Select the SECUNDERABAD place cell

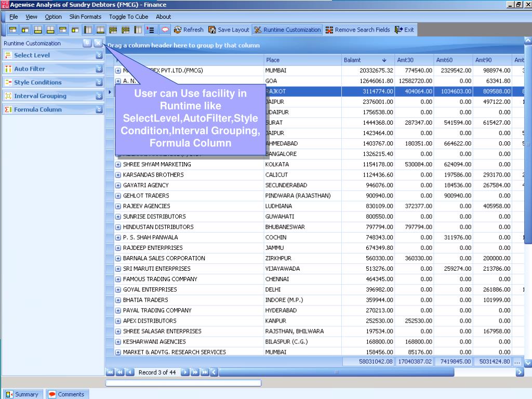point(303,185)
